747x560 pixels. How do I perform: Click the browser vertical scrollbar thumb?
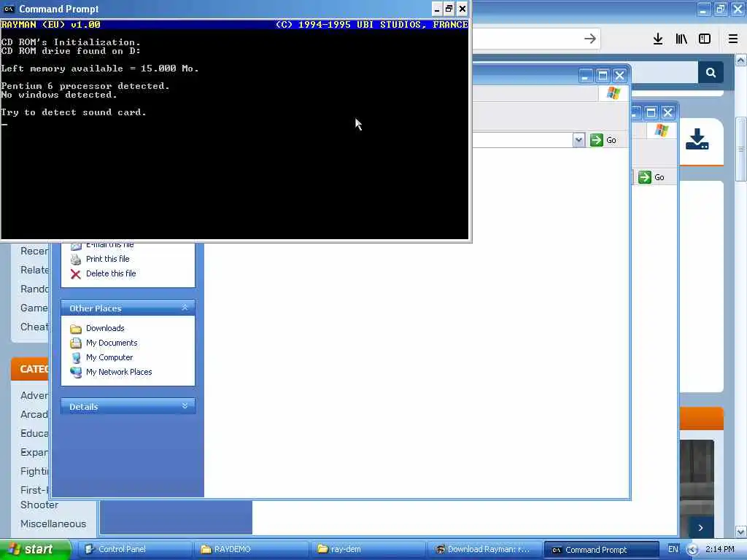pos(741,149)
